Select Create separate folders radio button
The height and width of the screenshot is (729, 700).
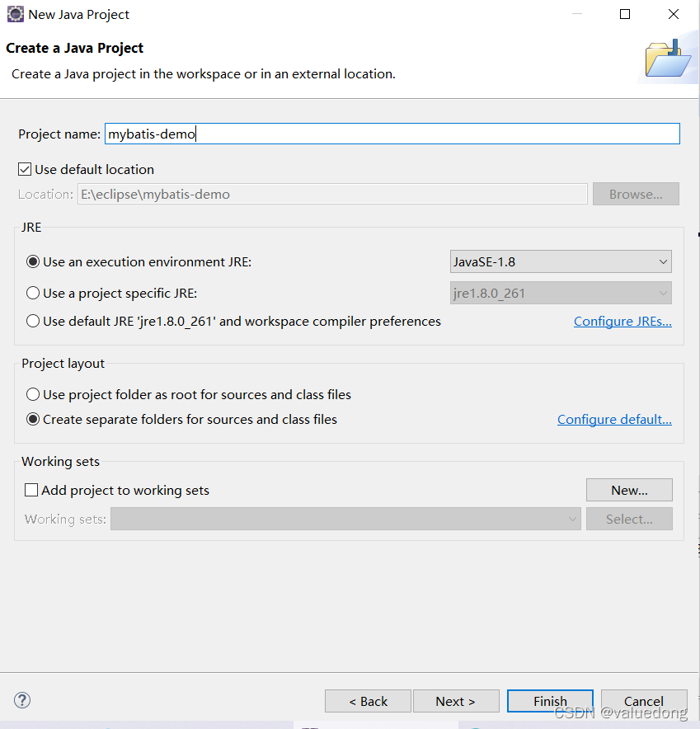[x=33, y=419]
